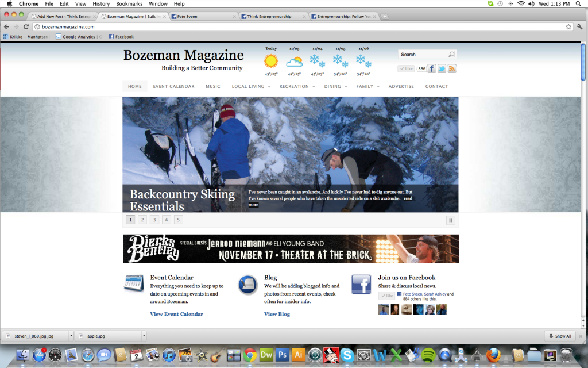Open the View menu
Screen dimensions: 588x368
point(80,4)
